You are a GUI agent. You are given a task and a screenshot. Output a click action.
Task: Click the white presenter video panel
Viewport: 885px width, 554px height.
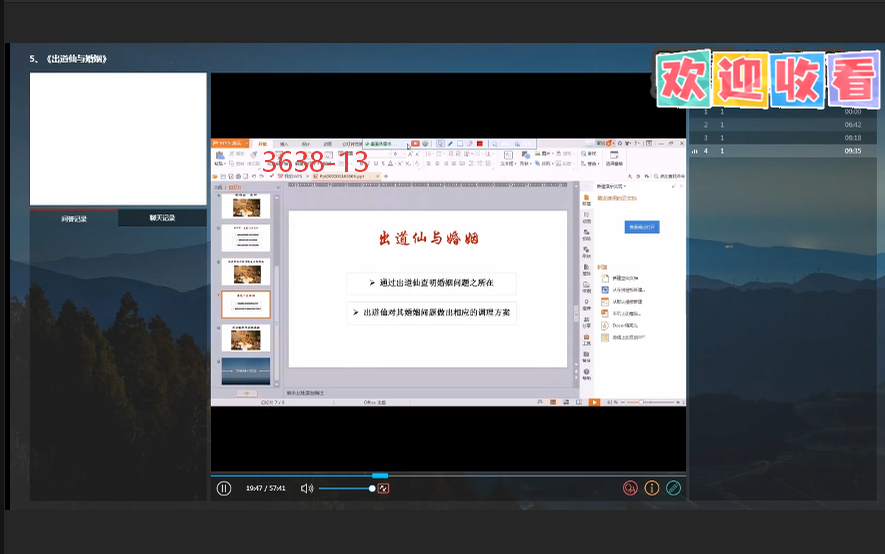[x=118, y=139]
